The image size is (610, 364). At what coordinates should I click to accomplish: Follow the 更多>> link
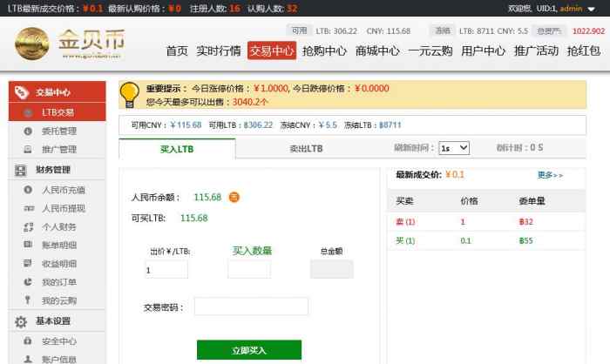click(550, 175)
